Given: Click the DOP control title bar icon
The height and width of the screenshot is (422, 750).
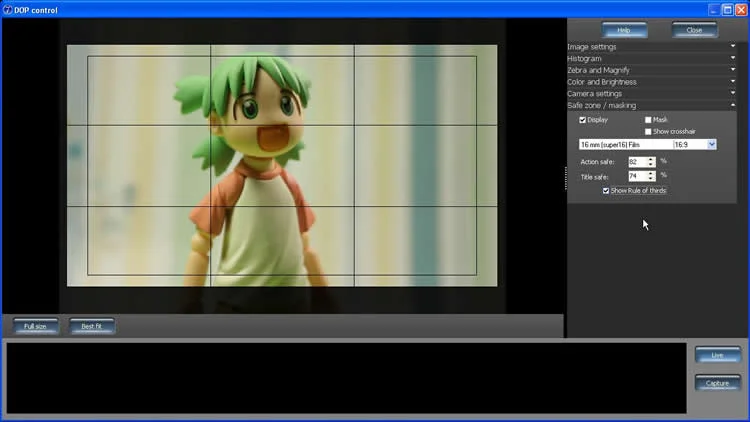Looking at the screenshot, I should coord(8,9).
